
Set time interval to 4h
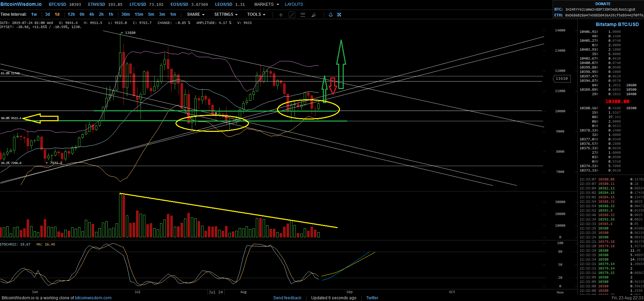pos(91,14)
